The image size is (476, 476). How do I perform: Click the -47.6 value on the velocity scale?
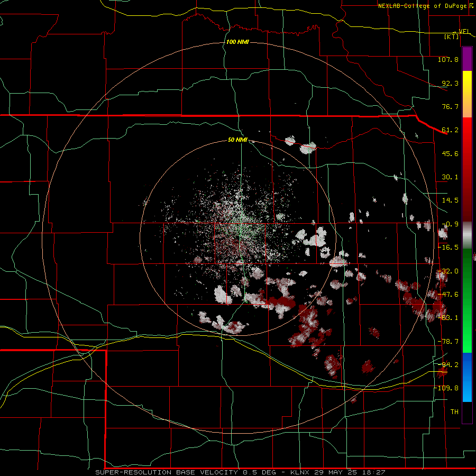point(448,295)
